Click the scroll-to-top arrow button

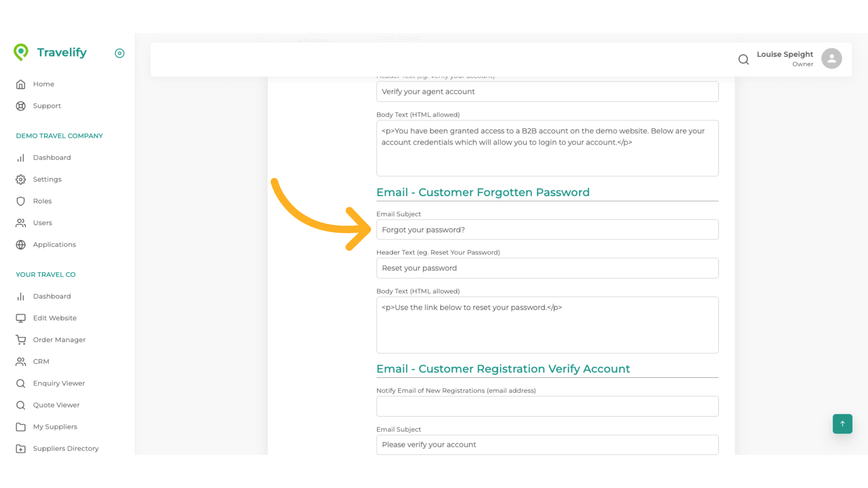pos(842,424)
